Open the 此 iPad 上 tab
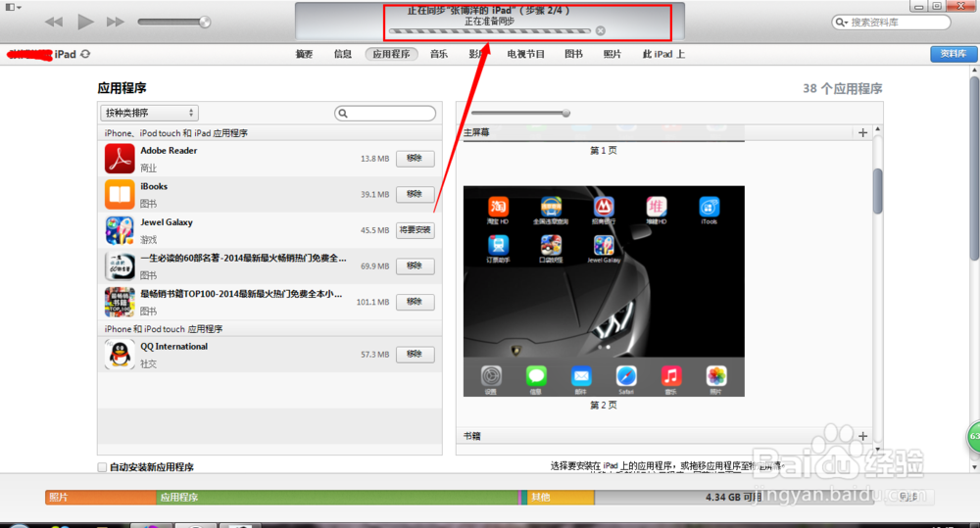 [663, 54]
